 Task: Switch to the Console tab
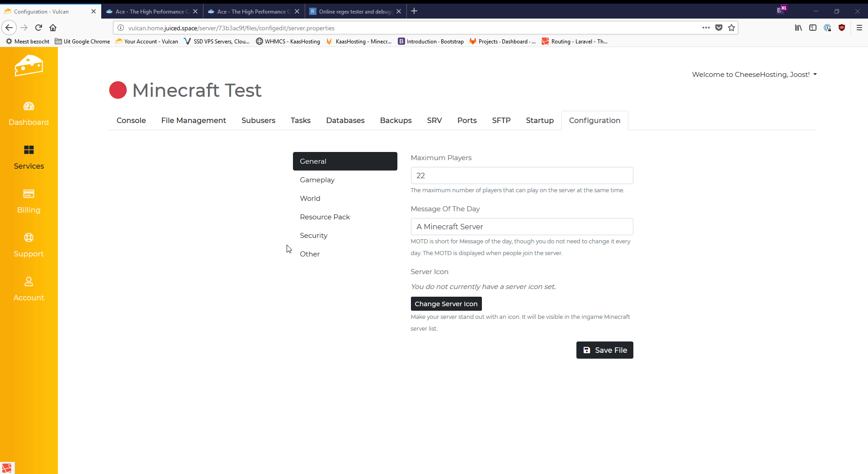pyautogui.click(x=131, y=120)
